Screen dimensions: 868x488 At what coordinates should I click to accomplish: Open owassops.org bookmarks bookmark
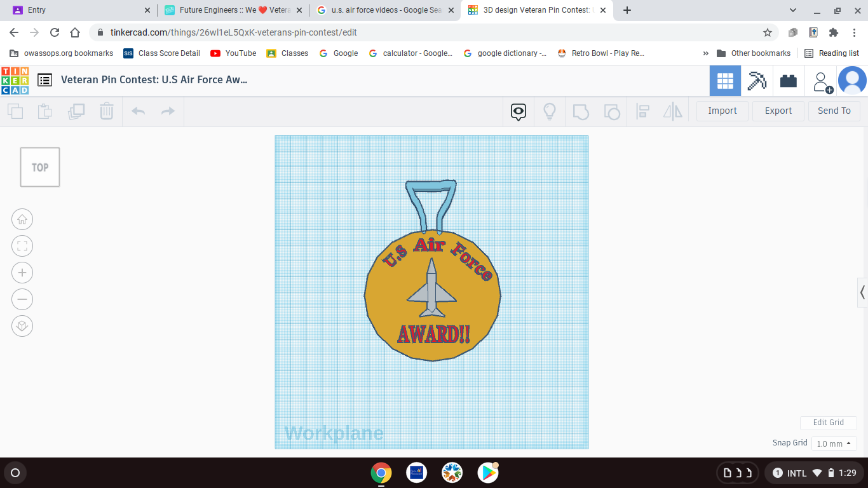[x=62, y=53]
